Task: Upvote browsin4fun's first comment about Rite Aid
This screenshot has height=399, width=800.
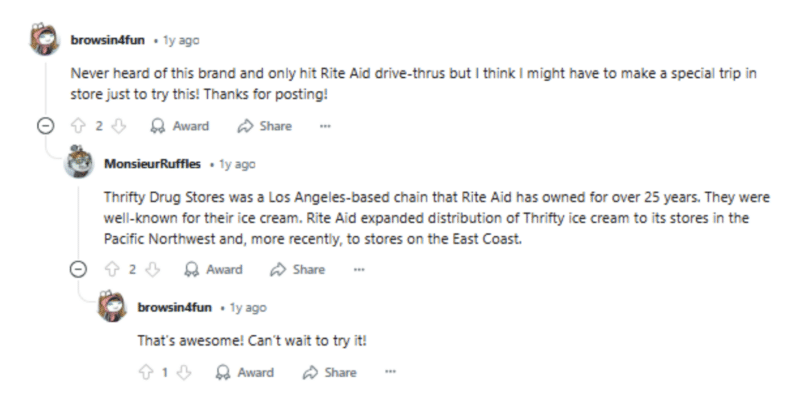Action: pos(79,126)
